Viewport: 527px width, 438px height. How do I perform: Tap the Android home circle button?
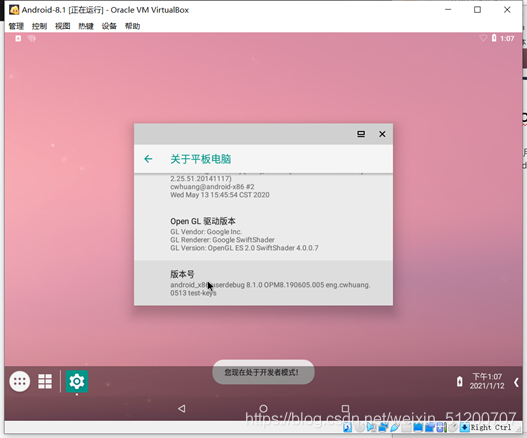(x=264, y=408)
